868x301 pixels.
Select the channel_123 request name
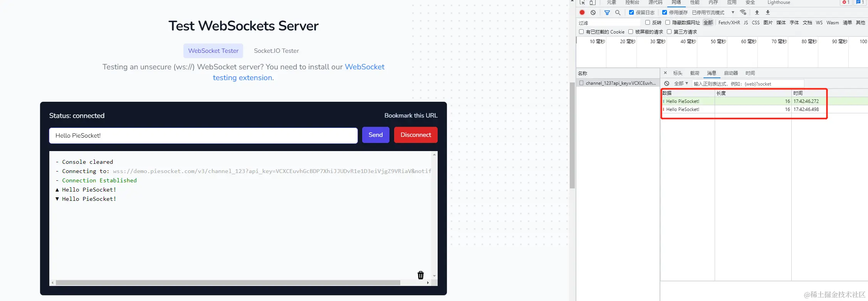[x=621, y=83]
